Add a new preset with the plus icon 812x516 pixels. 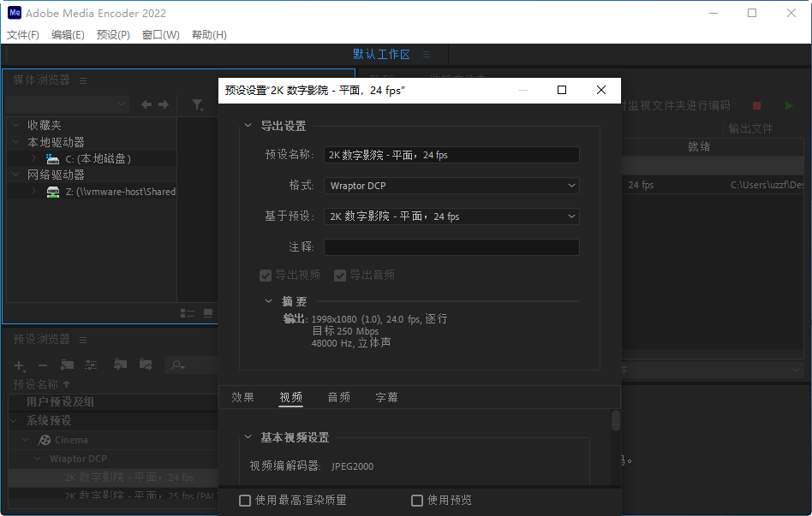tap(20, 365)
